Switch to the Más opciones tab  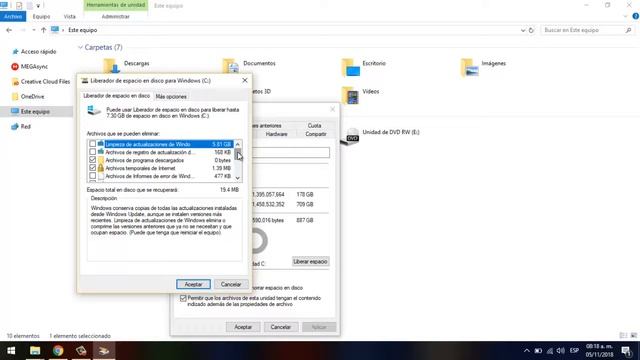point(171,97)
